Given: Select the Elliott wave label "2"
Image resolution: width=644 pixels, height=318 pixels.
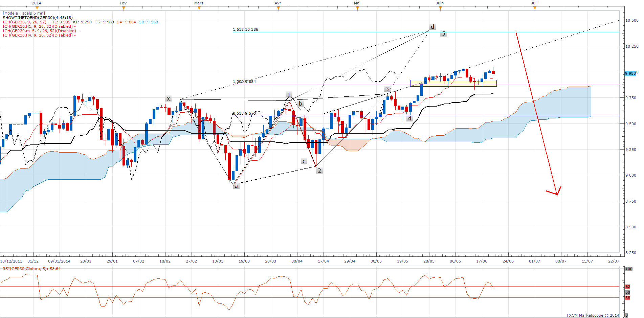Looking at the screenshot, I should 319,171.
